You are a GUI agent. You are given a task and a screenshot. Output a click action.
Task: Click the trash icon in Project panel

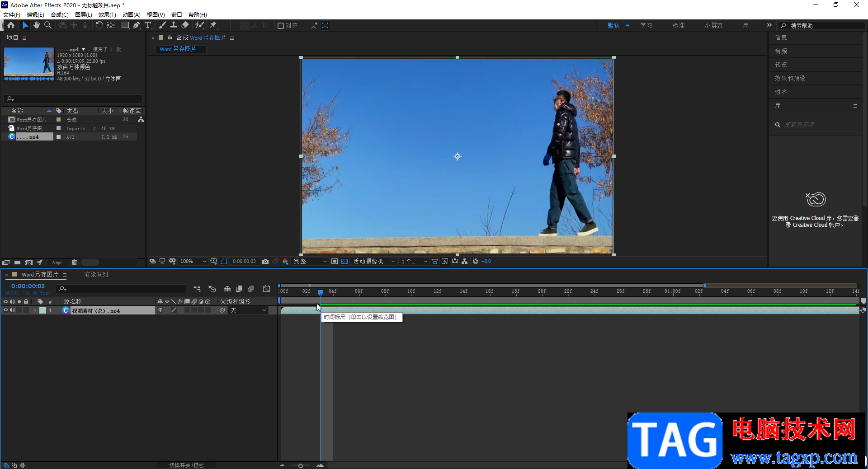pyautogui.click(x=75, y=263)
